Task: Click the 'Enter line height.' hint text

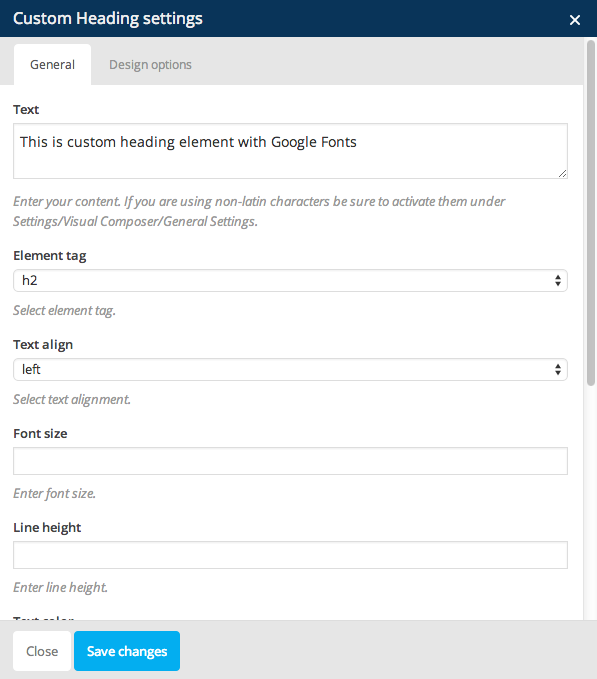Action: [60, 587]
